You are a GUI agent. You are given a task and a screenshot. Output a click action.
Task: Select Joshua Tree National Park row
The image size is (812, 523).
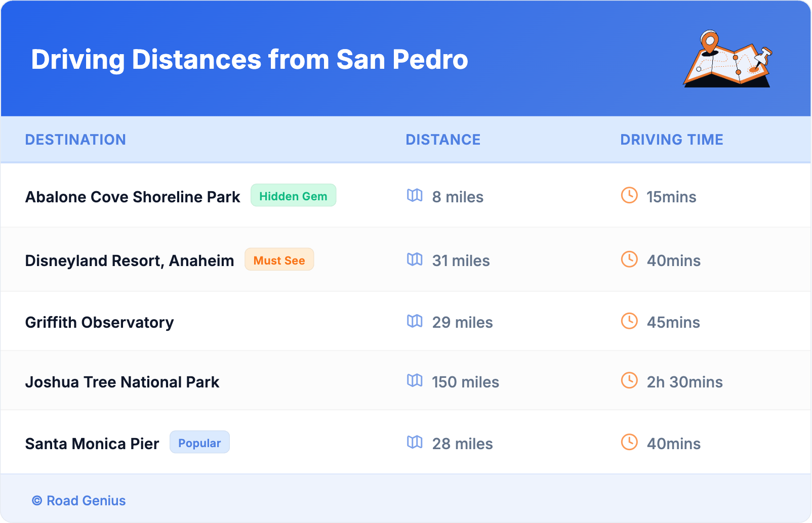click(122, 382)
